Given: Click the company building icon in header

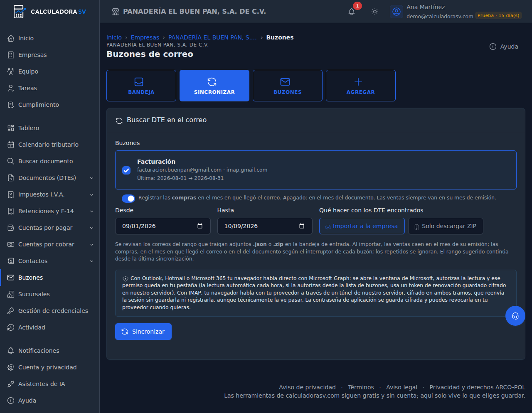Looking at the screenshot, I should [x=116, y=12].
